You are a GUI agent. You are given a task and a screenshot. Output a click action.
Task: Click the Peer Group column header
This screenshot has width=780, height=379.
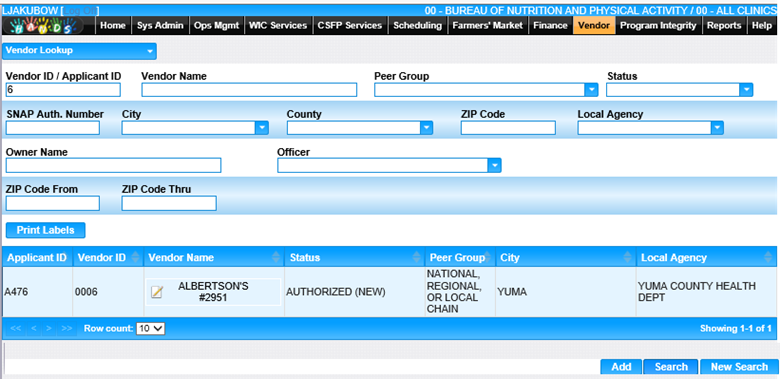[x=461, y=257]
